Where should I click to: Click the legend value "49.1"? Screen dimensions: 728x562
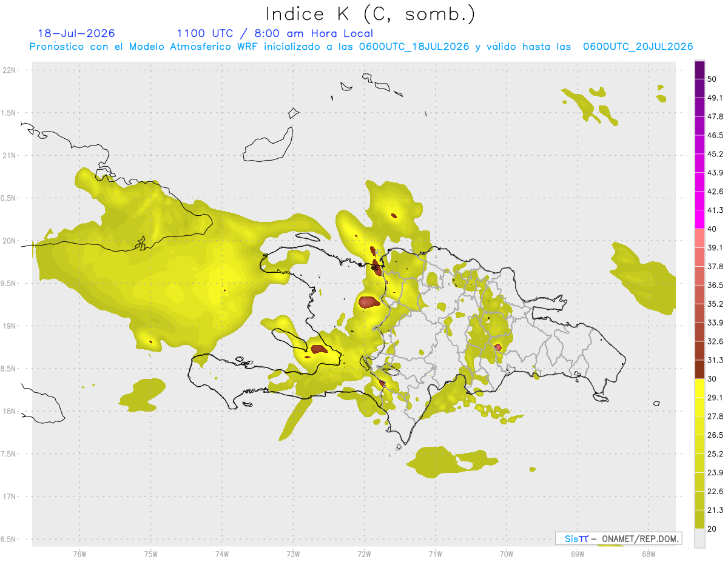[715, 98]
